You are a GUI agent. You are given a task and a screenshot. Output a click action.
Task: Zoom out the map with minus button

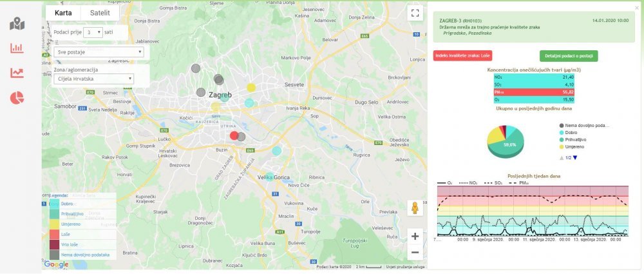click(x=415, y=252)
